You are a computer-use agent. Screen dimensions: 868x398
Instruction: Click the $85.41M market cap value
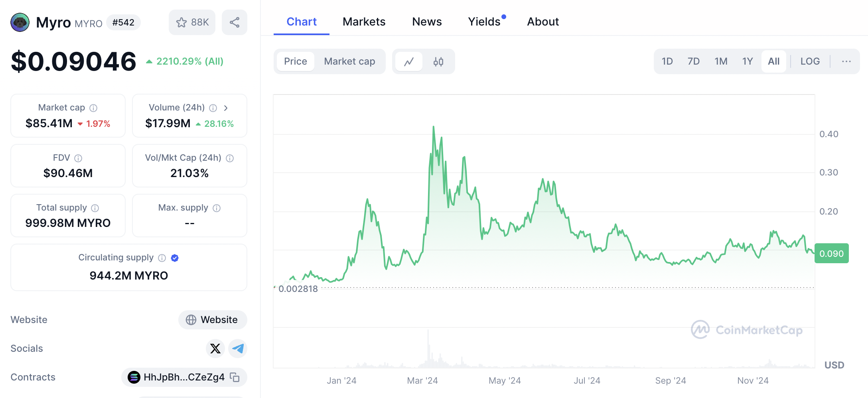49,123
